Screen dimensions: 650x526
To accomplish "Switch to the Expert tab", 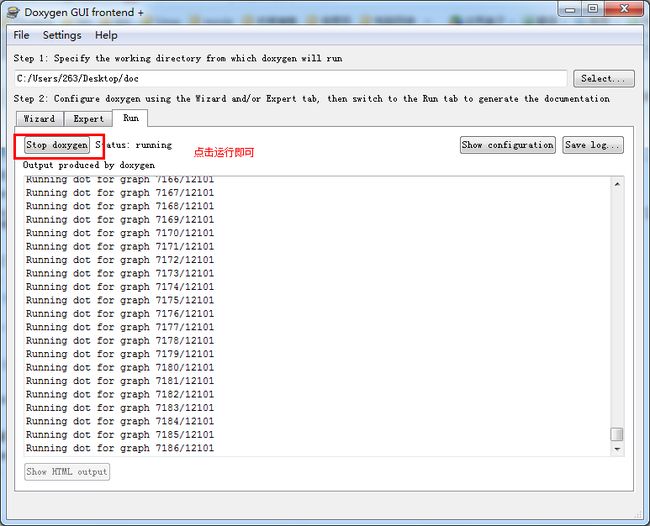I will click(88, 119).
